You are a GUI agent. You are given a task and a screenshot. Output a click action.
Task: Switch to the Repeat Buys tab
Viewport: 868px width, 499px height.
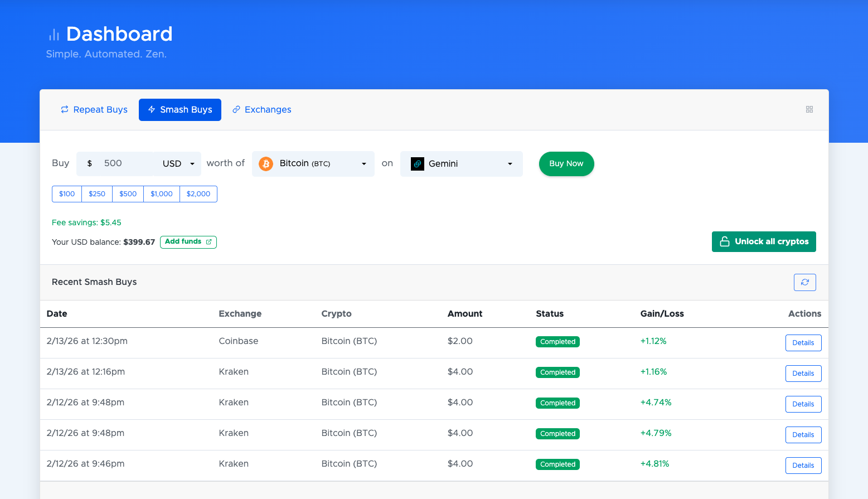(94, 110)
